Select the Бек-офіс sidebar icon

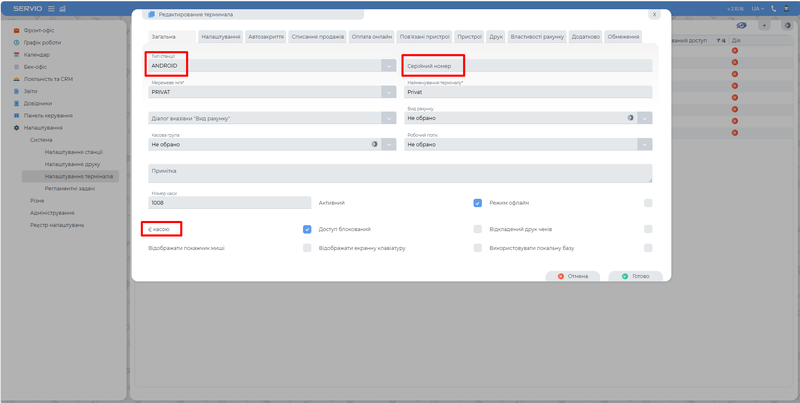pyautogui.click(x=16, y=66)
